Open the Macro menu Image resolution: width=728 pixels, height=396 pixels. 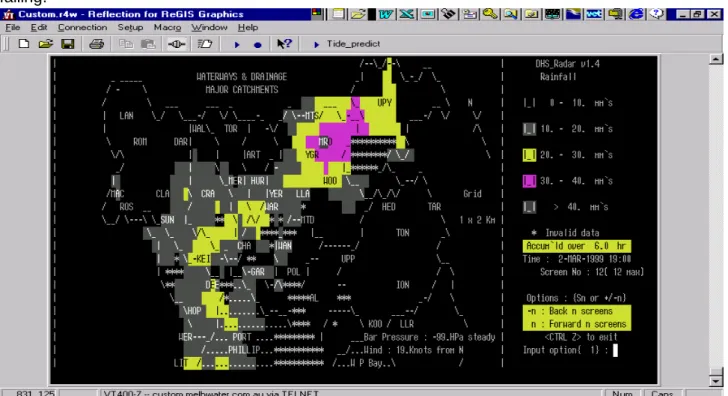167,27
